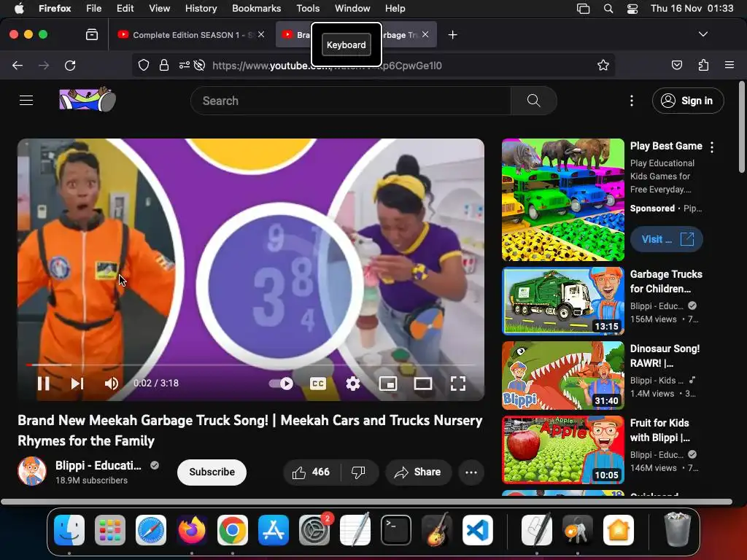Image resolution: width=747 pixels, height=560 pixels.
Task: Open the File menu
Action: point(93,8)
